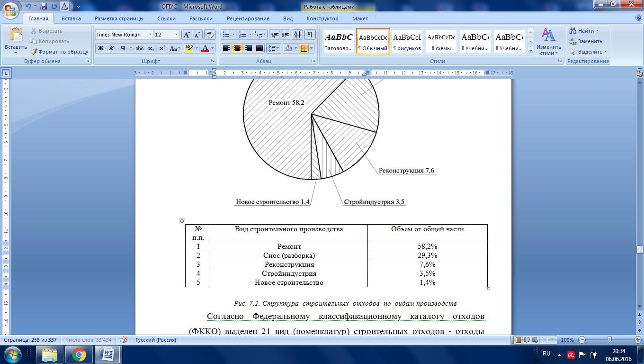Align text left
The width and height of the screenshot is (644, 364).
[x=226, y=48]
